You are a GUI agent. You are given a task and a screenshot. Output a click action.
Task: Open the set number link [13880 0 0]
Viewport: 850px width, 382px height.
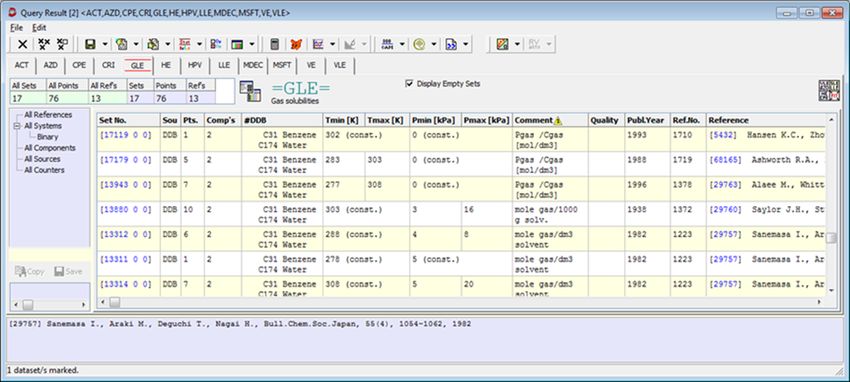coord(126,209)
